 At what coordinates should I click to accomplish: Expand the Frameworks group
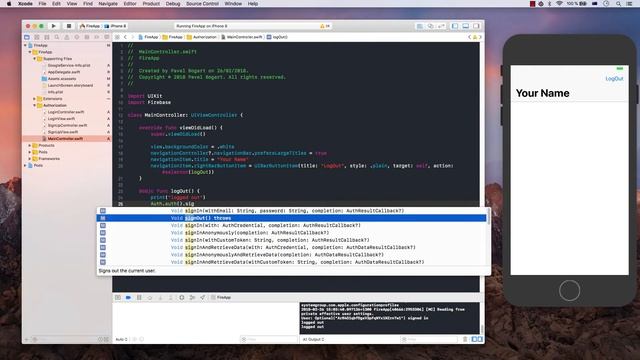[30, 159]
